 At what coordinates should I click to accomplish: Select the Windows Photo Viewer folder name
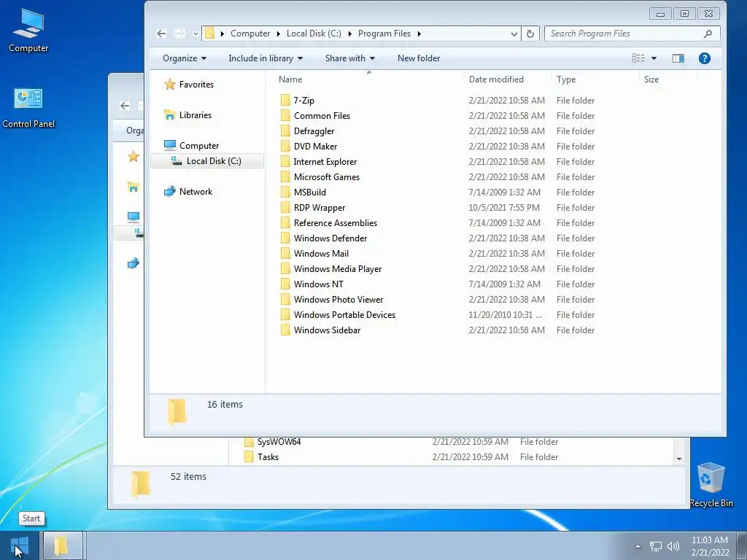pyautogui.click(x=338, y=299)
